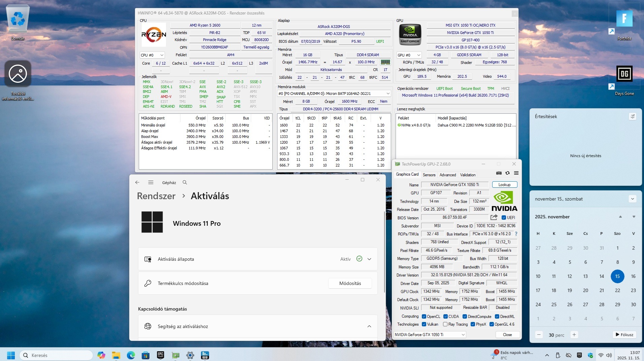Click the Close button in GPU-Z
This screenshot has width=644, height=361.
click(x=507, y=334)
